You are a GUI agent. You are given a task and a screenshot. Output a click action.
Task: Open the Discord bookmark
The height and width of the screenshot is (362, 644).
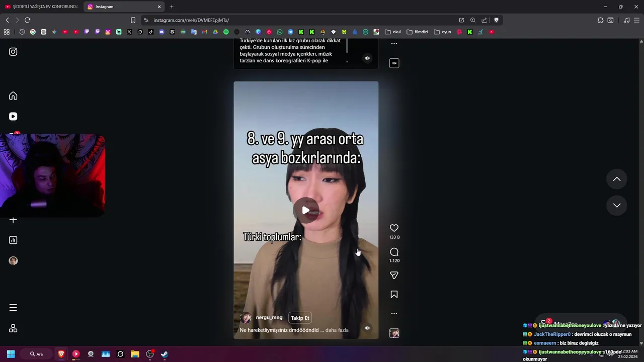click(162, 32)
